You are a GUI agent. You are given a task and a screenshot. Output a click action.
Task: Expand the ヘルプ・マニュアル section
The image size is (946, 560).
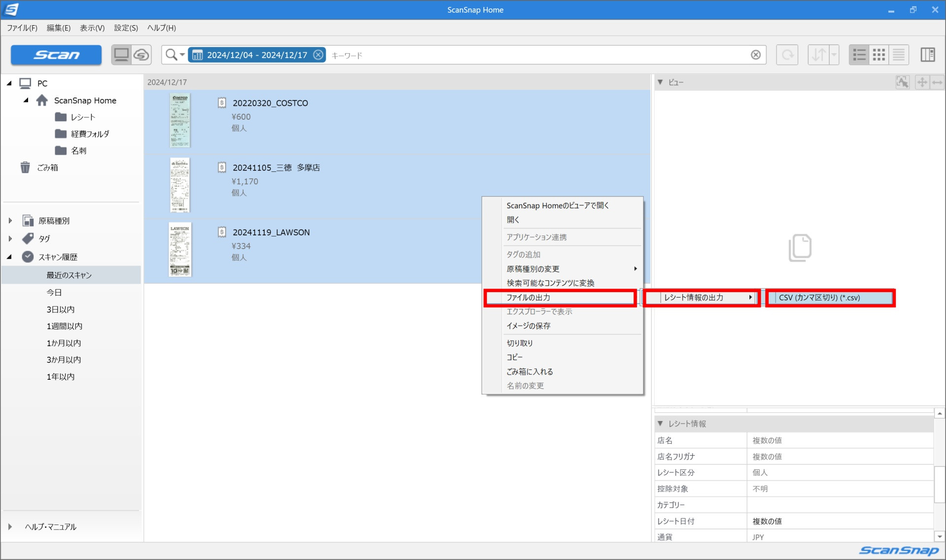click(10, 527)
